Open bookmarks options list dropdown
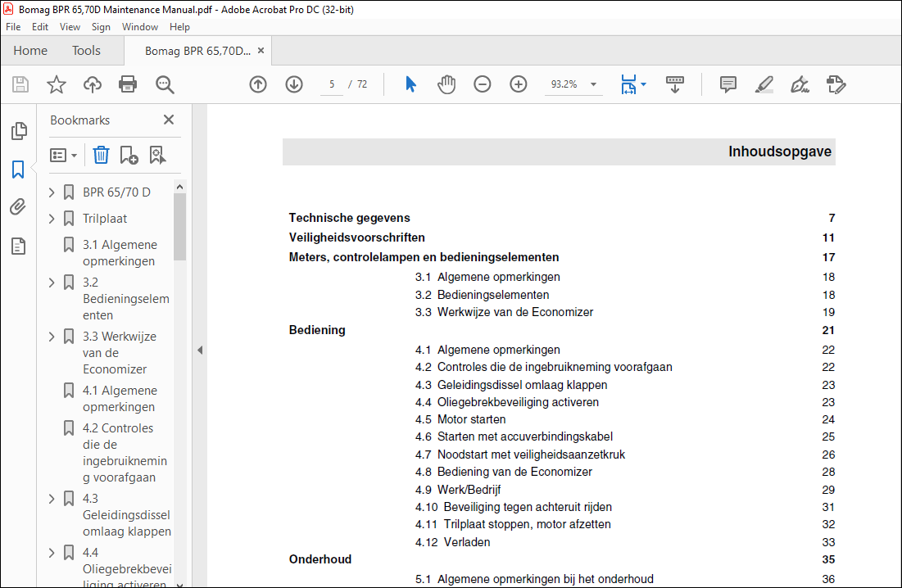The width and height of the screenshot is (902, 588). coord(63,156)
